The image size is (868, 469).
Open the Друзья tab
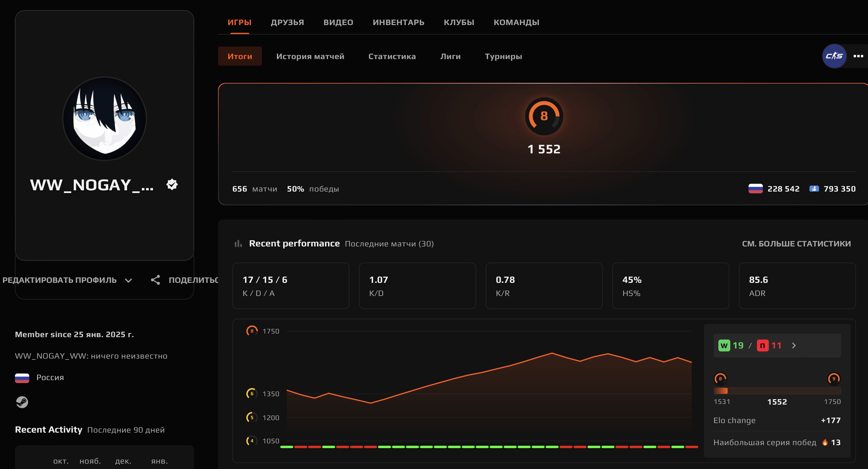[x=287, y=22]
